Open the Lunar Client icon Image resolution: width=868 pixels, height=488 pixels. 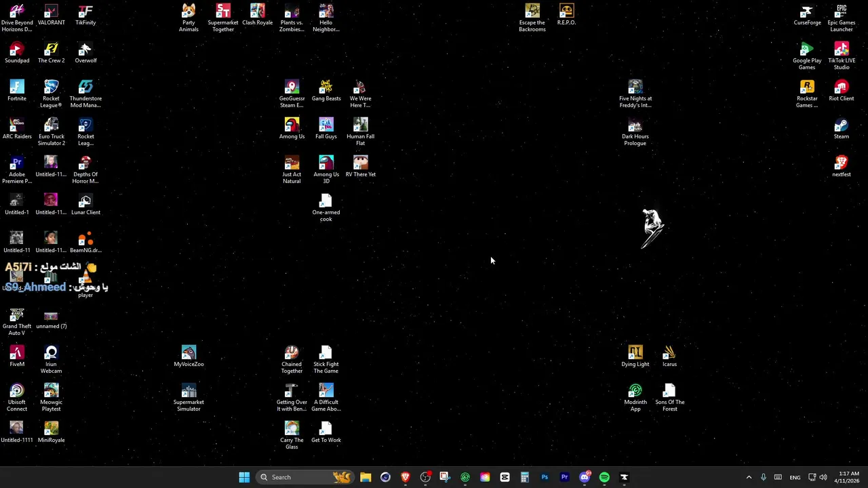pyautogui.click(x=85, y=205)
